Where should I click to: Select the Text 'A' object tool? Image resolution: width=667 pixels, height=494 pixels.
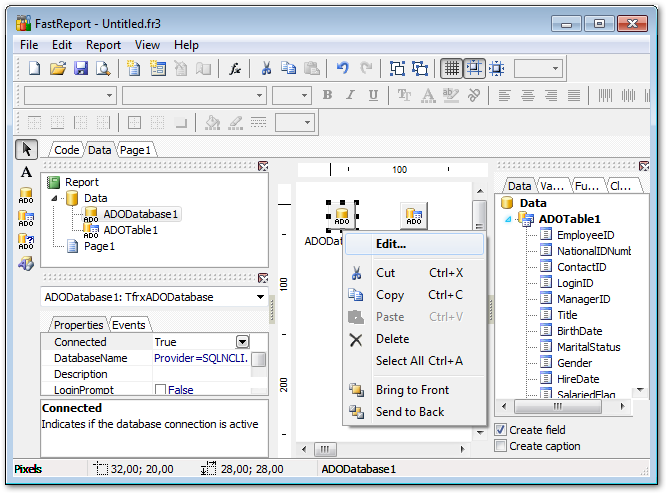tap(26, 172)
